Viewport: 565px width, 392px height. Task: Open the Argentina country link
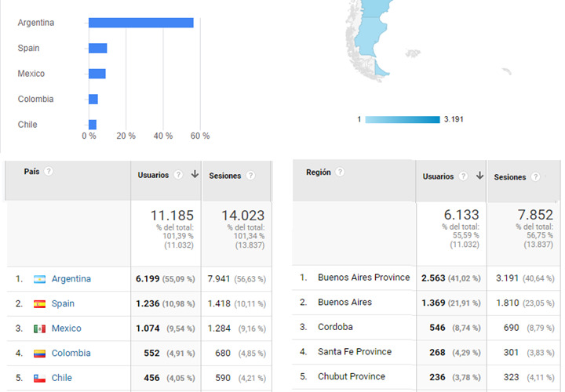(x=71, y=279)
